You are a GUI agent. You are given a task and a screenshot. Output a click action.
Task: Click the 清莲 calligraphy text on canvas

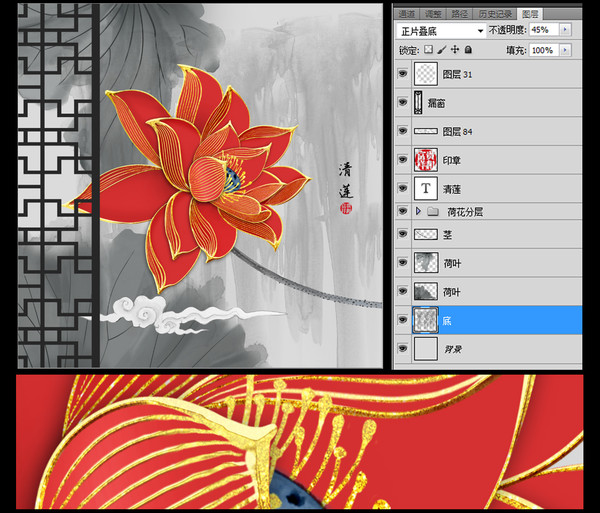tap(345, 180)
